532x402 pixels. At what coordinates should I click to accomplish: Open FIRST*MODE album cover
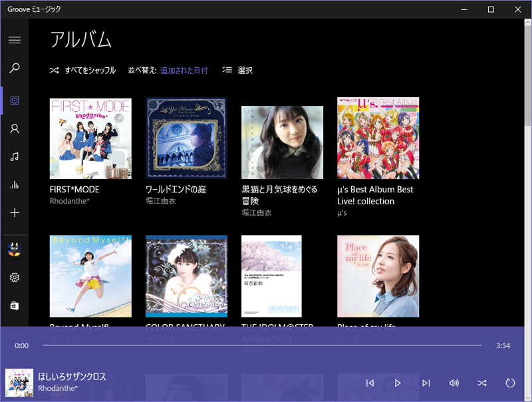(x=90, y=138)
